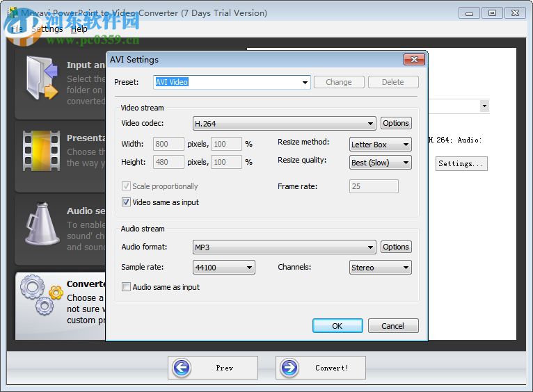Click the blue Prev arrow icon

point(182,368)
